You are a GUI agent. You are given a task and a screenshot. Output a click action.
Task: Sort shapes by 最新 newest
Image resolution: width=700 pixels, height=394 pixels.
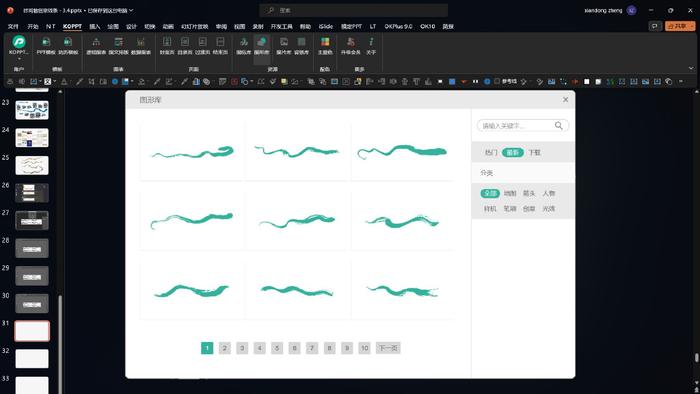tap(513, 153)
